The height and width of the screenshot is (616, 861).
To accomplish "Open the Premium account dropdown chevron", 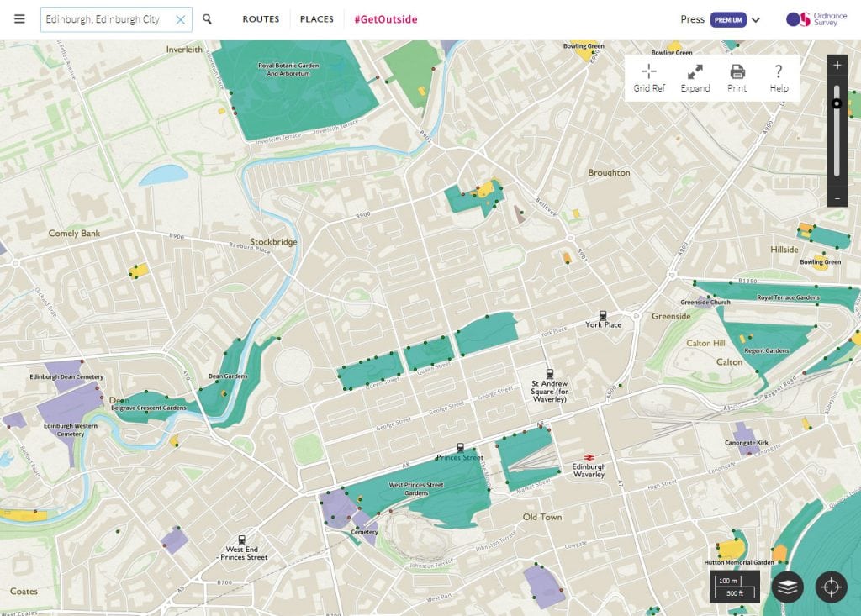I will 755,19.
